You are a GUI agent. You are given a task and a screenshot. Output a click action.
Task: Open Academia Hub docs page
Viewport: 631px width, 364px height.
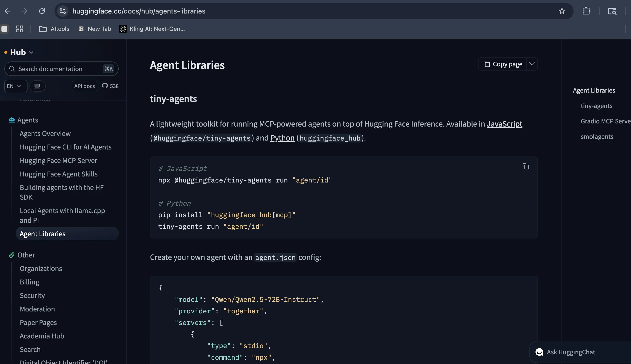point(42,336)
